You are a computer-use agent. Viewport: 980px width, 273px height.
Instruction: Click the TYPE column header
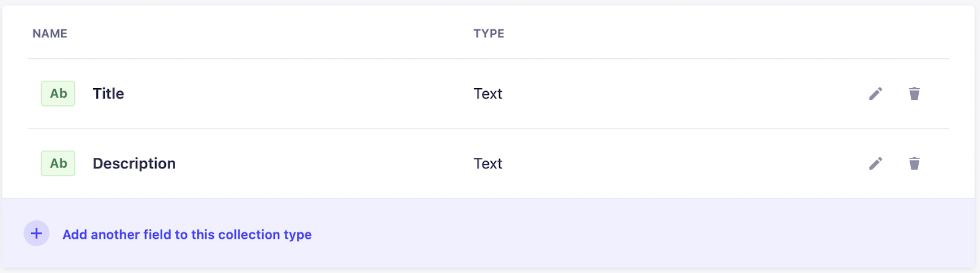(x=489, y=34)
